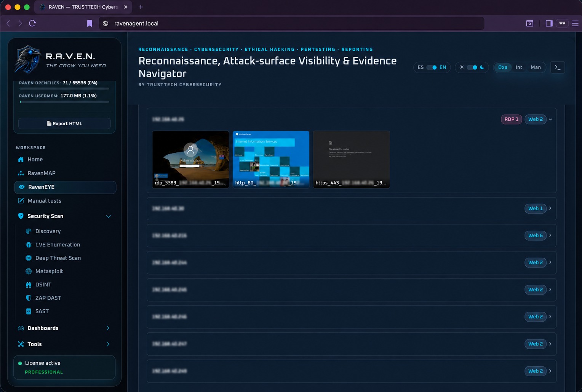The image size is (582, 392).
Task: Open the browser hamburger menu
Action: tap(575, 23)
